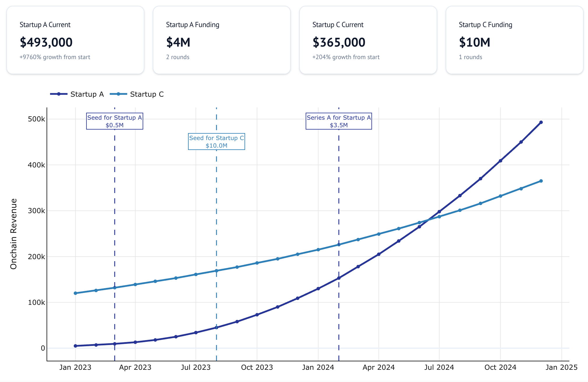Viewport: 588px width, 382px height.
Task: Select Startup A's final data point
Action: pyautogui.click(x=541, y=122)
